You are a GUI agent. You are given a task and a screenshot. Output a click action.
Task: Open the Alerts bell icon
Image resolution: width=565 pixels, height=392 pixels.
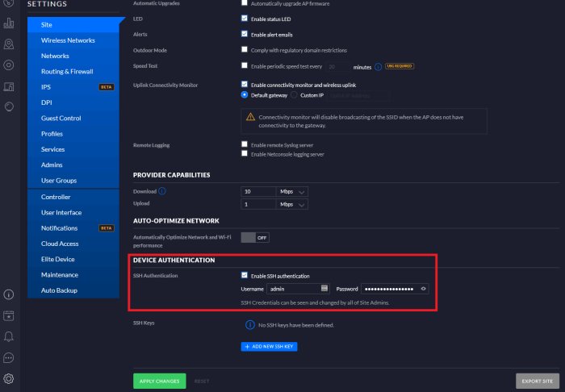9,336
